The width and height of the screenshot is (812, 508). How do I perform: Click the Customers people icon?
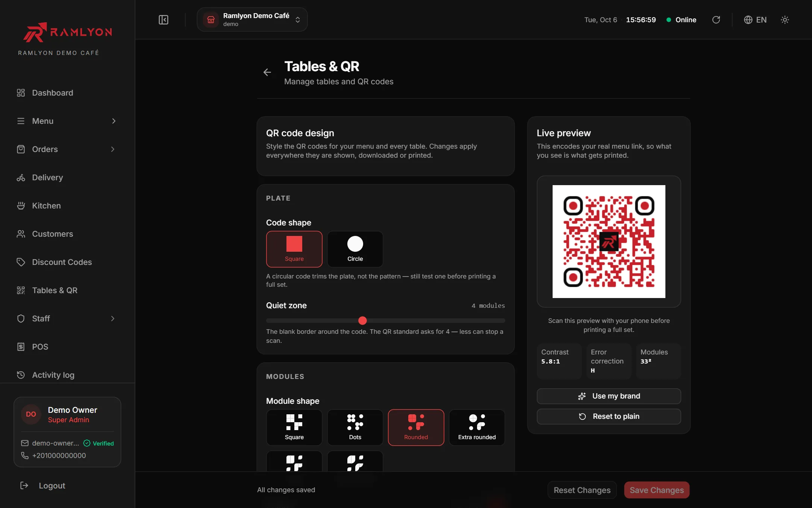pyautogui.click(x=21, y=234)
